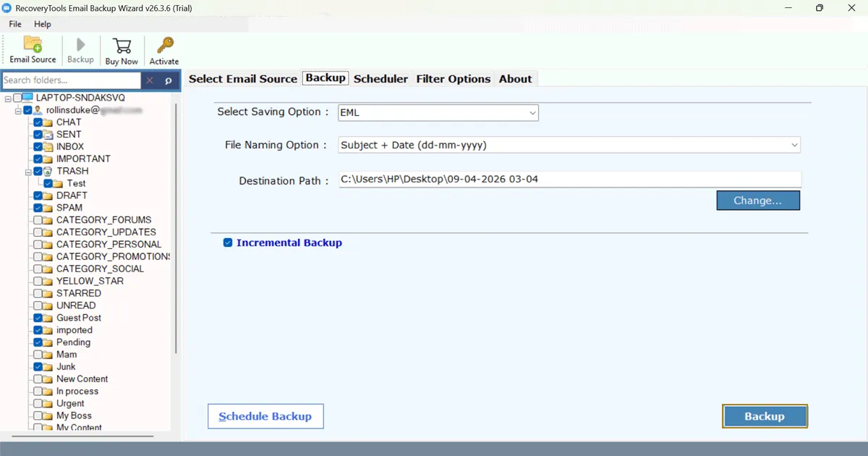
Task: Open the Help menu
Action: click(x=43, y=24)
